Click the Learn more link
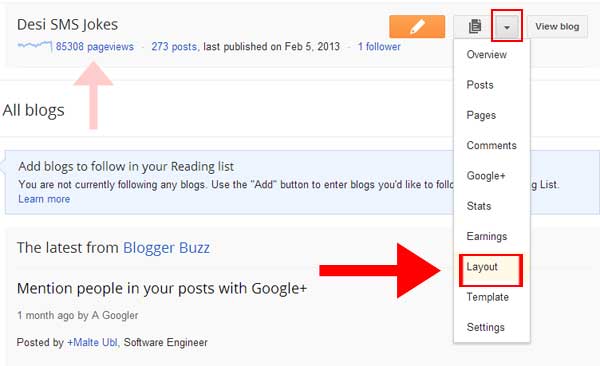This screenshot has width=600, height=366. coord(44,199)
